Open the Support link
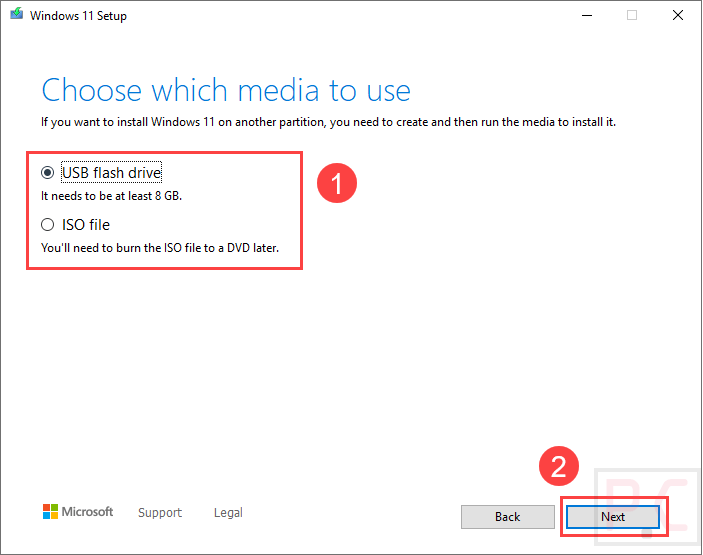703x555 pixels. click(160, 512)
